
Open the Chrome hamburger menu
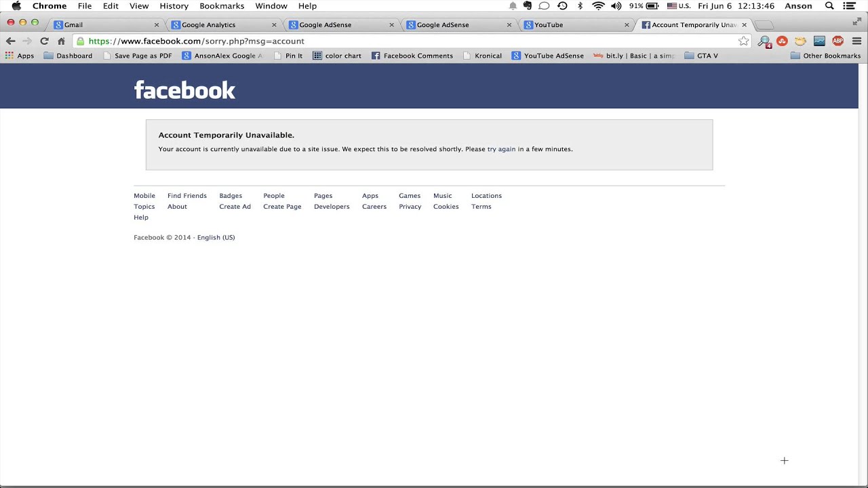pos(856,41)
